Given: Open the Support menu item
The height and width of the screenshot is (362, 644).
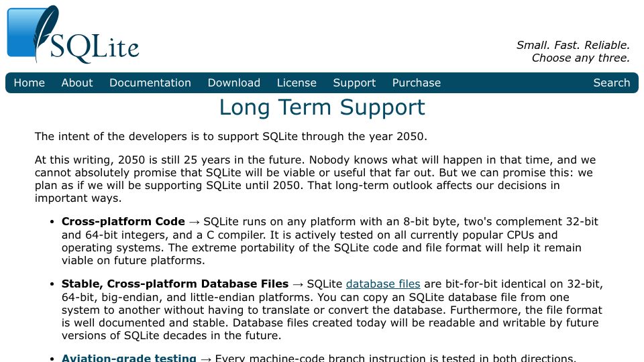Looking at the screenshot, I should (x=354, y=83).
